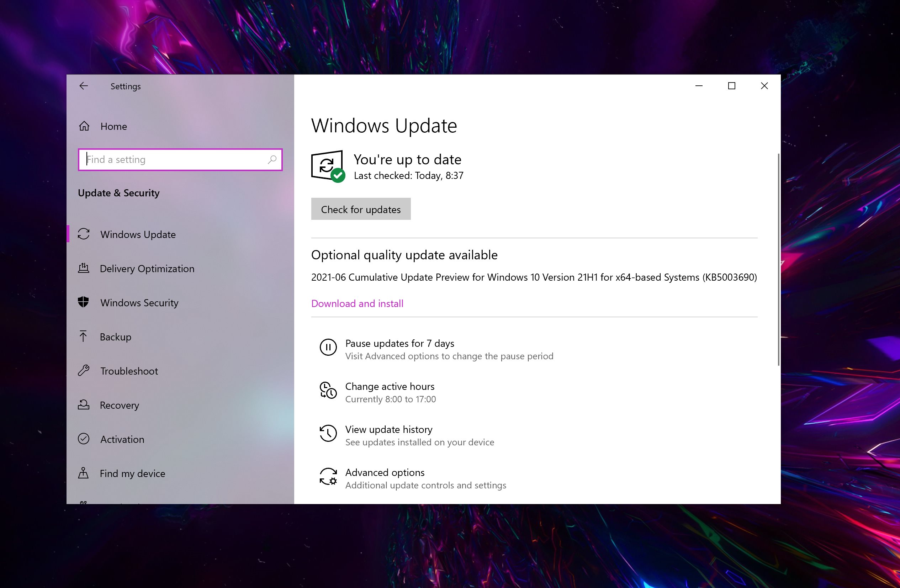
Task: Click the Troubleshoot wrench icon
Action: pyautogui.click(x=84, y=370)
